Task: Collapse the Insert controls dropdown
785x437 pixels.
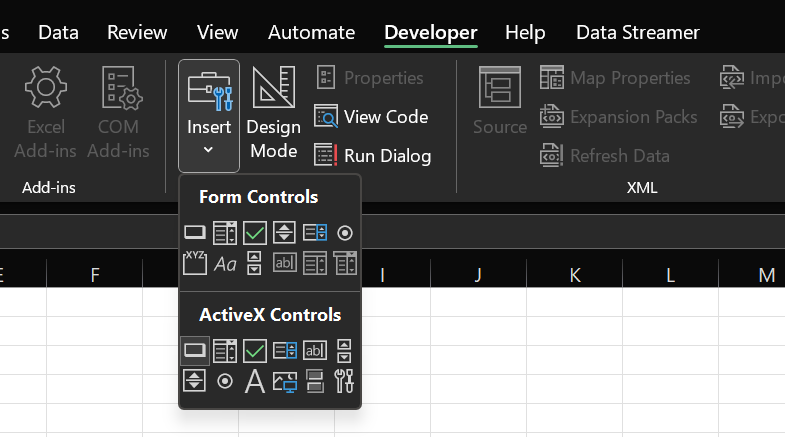Action: pyautogui.click(x=209, y=115)
